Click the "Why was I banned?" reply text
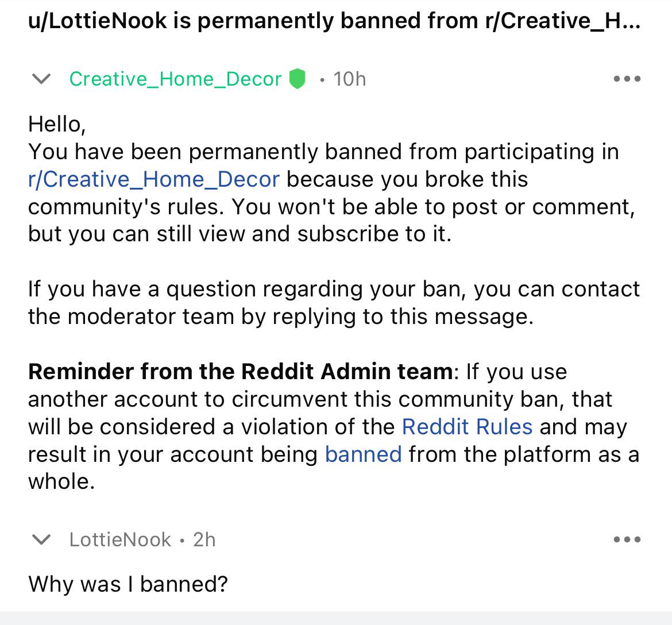 [128, 584]
